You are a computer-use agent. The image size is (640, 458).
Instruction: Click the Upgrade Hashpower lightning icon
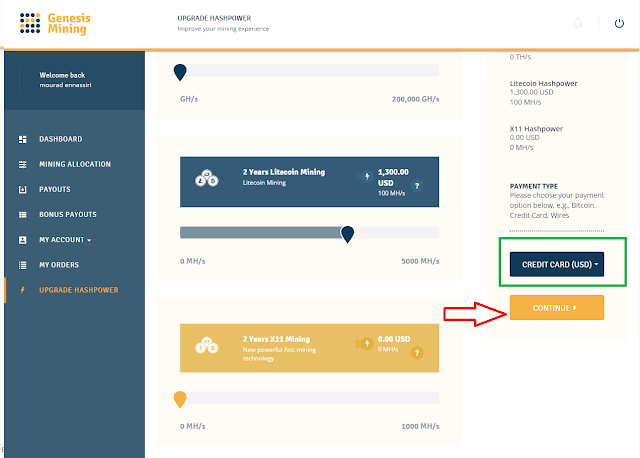(22, 290)
